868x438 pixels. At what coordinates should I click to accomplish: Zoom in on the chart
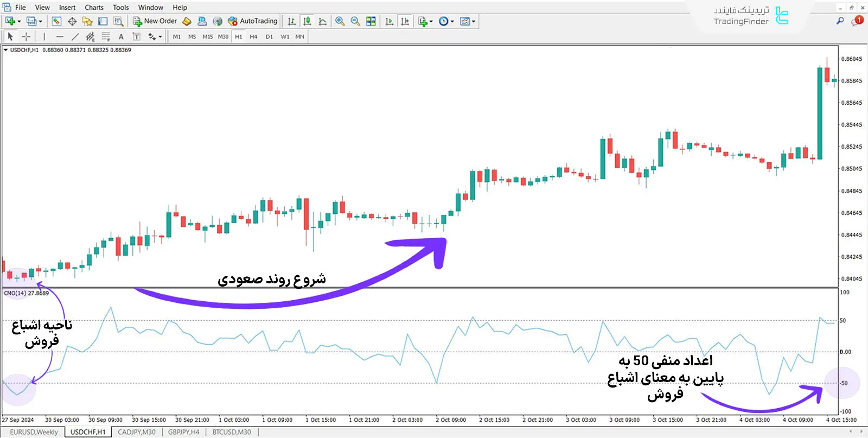tap(340, 21)
